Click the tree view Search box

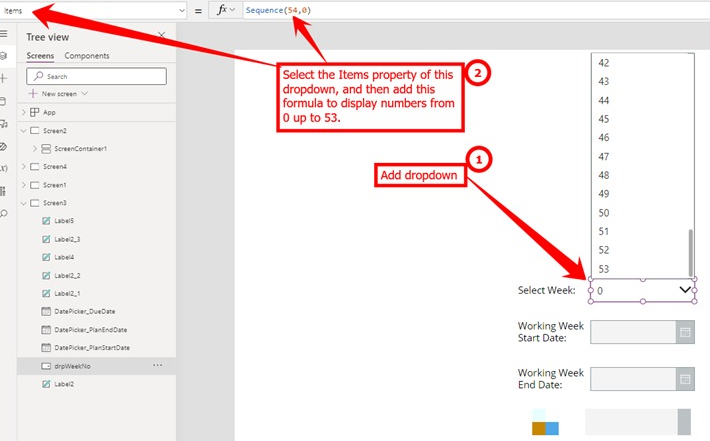pos(96,76)
